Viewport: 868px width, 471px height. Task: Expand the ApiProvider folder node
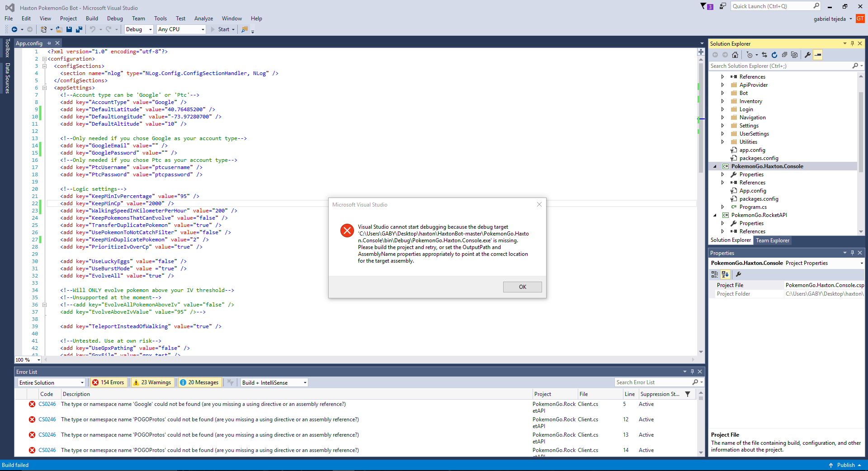(x=722, y=85)
